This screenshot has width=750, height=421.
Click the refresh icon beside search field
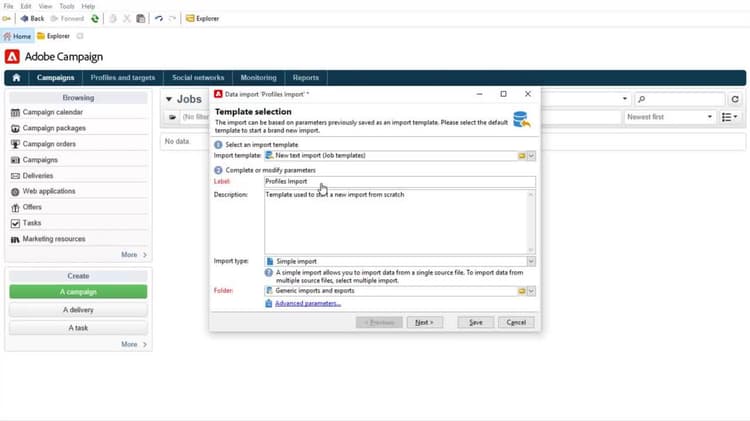click(735, 99)
